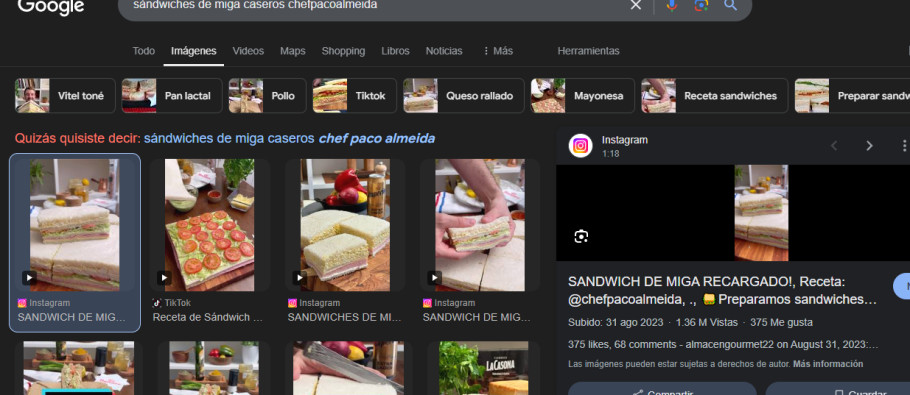Select the Receta sandwiches filter chip
910x395 pixels.
(x=714, y=96)
